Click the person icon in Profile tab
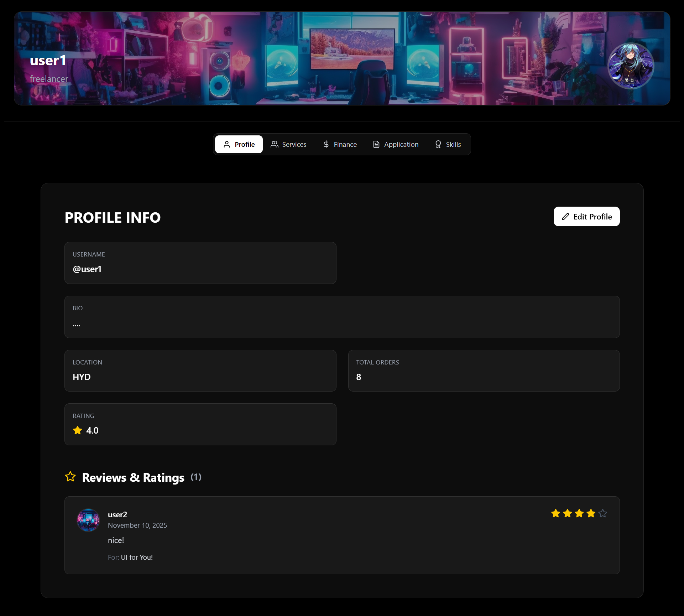Viewport: 684px width, 616px height. [227, 144]
